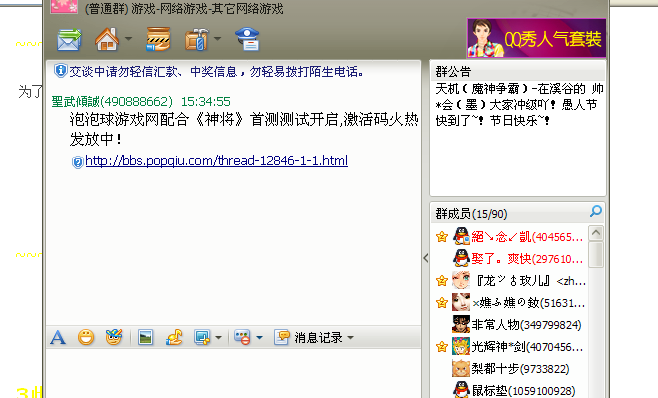Click into the message input box
Image resolution: width=658 pixels, height=398 pixels.
233,373
